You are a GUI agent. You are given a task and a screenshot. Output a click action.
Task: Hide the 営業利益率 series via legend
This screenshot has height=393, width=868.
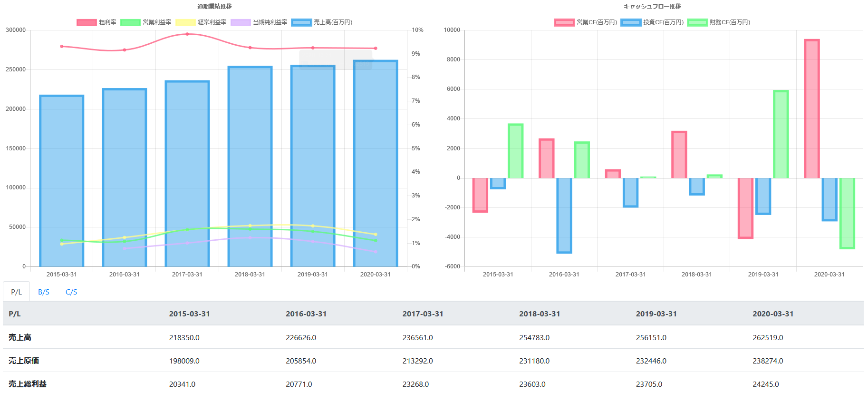(x=146, y=22)
